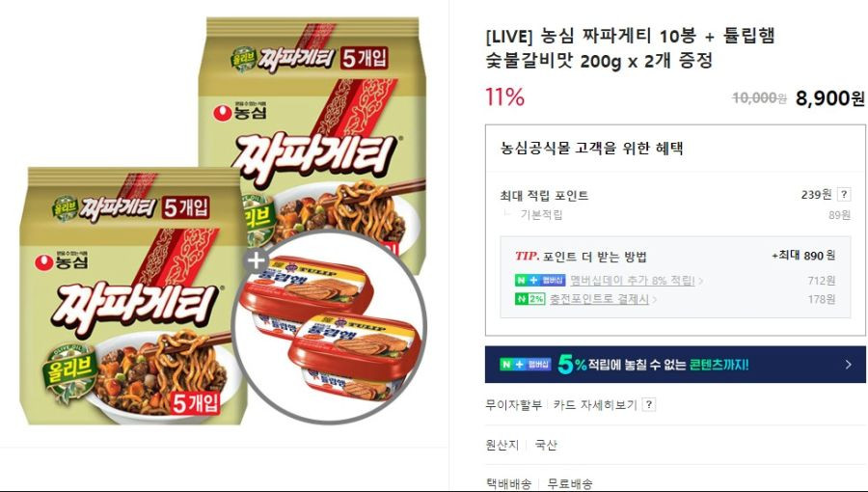Open the 멤버십데이 추가 8% 적립 link
This screenshot has height=492, width=868.
click(x=632, y=281)
